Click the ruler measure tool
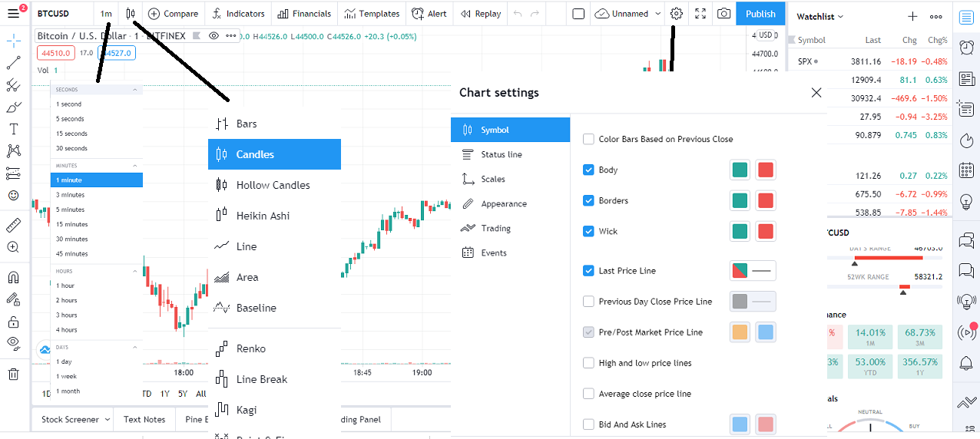 pos(13,226)
